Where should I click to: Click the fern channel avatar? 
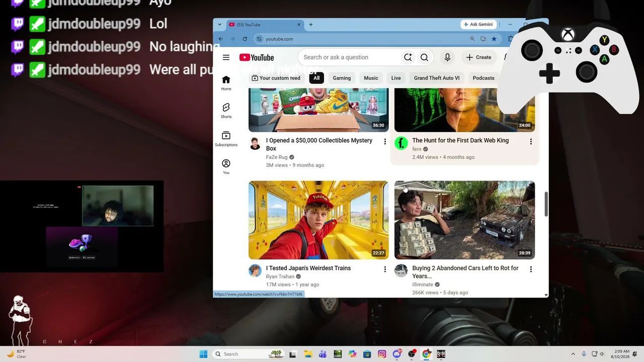[401, 143]
